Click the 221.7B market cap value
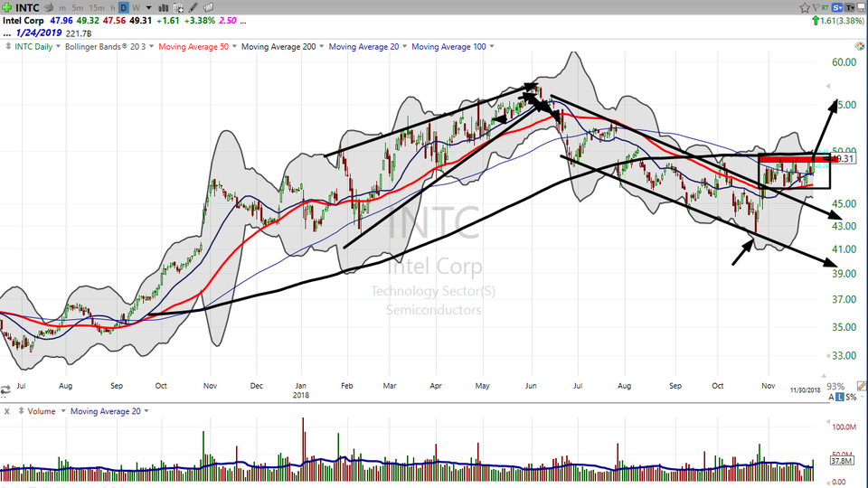The height and width of the screenshot is (488, 868). [78, 33]
